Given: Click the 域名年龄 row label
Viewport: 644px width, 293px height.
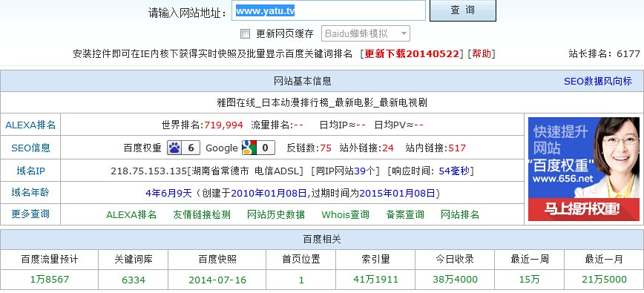Looking at the screenshot, I should tap(30, 192).
